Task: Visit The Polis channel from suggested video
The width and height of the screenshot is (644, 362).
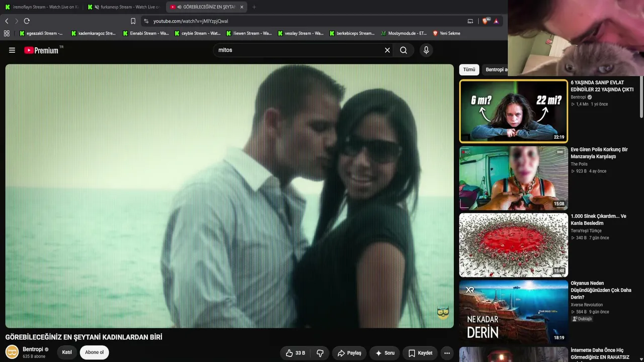Action: [579, 164]
